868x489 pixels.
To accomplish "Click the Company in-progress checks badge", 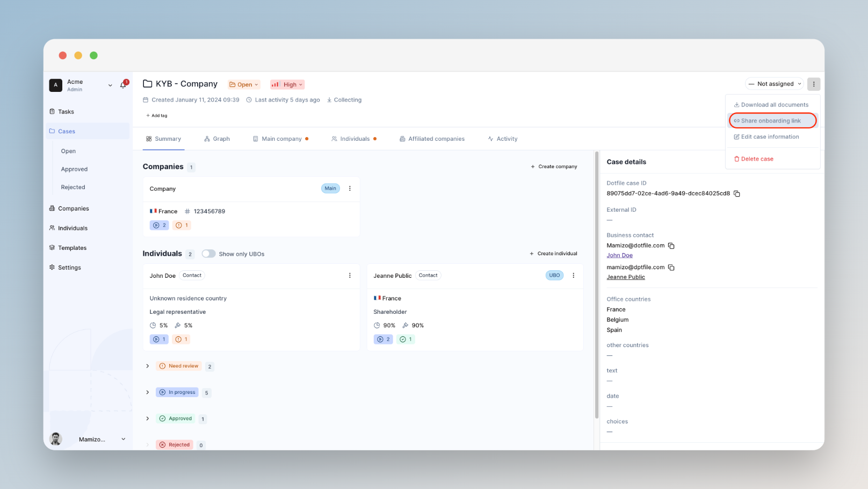I will tap(159, 225).
